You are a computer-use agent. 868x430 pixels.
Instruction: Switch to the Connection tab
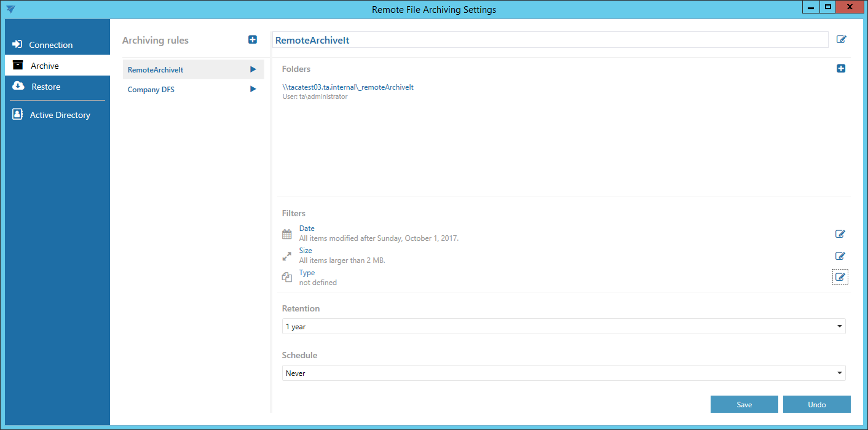[50, 45]
